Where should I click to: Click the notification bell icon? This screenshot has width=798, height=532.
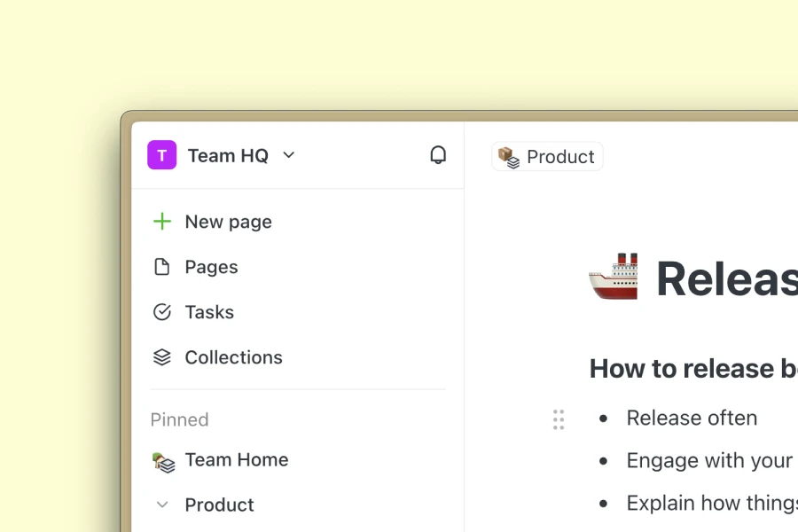[438, 154]
